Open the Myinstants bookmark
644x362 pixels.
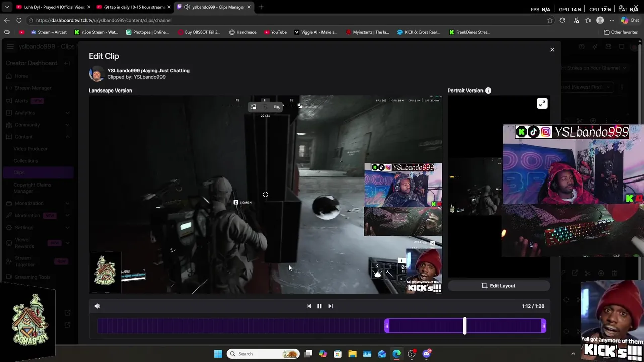(367, 32)
